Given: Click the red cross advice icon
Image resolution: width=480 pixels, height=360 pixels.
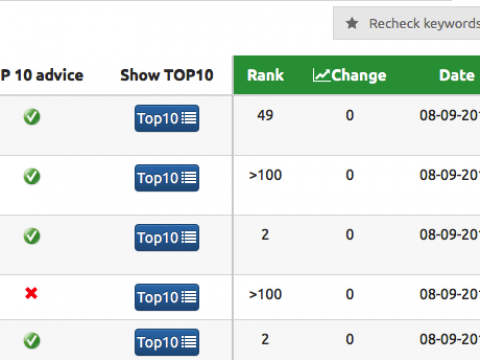Looking at the screenshot, I should click(x=31, y=293).
